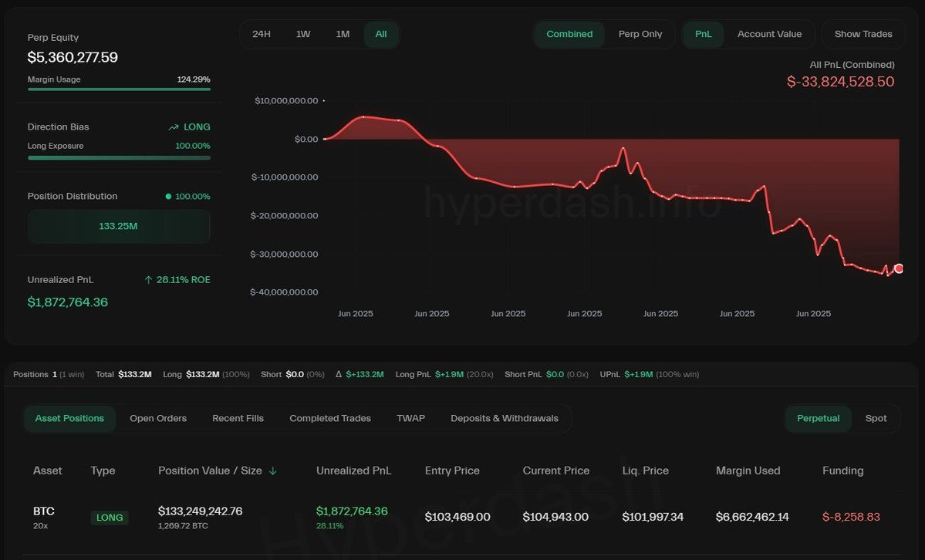925x560 pixels.
Task: Click the sort arrow beside Position Value / Size
Action: pos(272,471)
